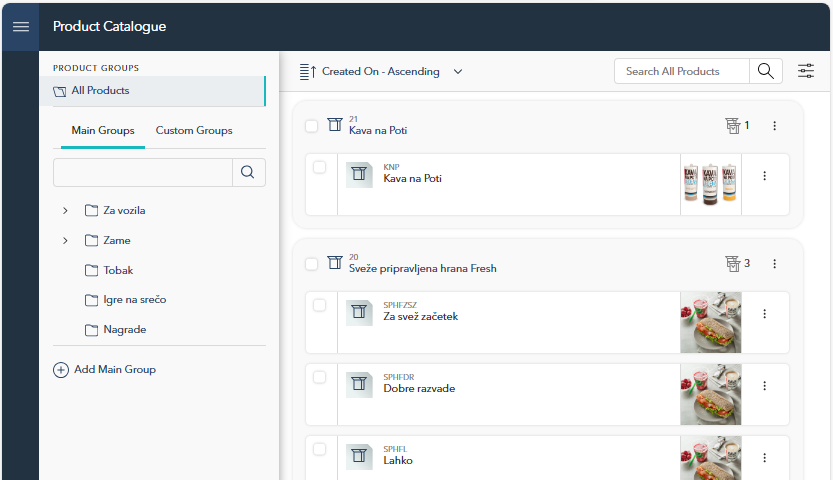The image size is (833, 480).
Task: Open the three-dot menu for Lahko
Action: tap(764, 458)
